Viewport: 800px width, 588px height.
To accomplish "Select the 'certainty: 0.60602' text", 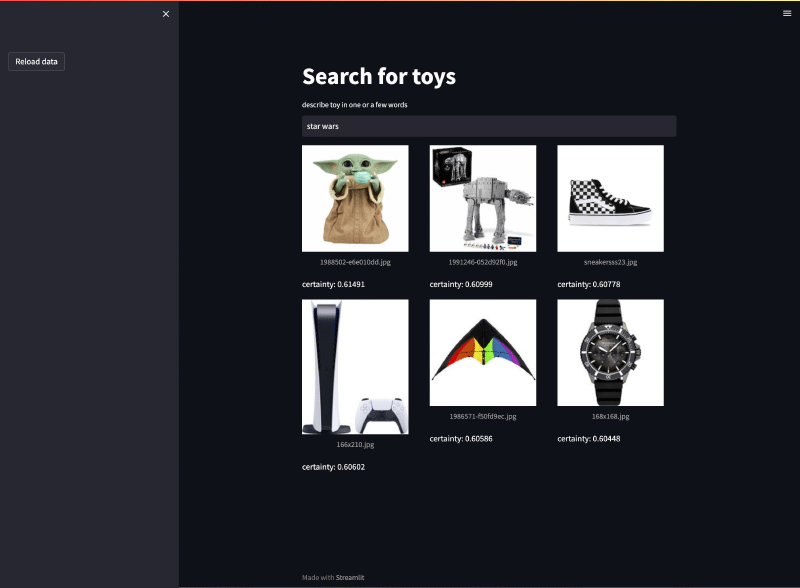I will coord(333,467).
